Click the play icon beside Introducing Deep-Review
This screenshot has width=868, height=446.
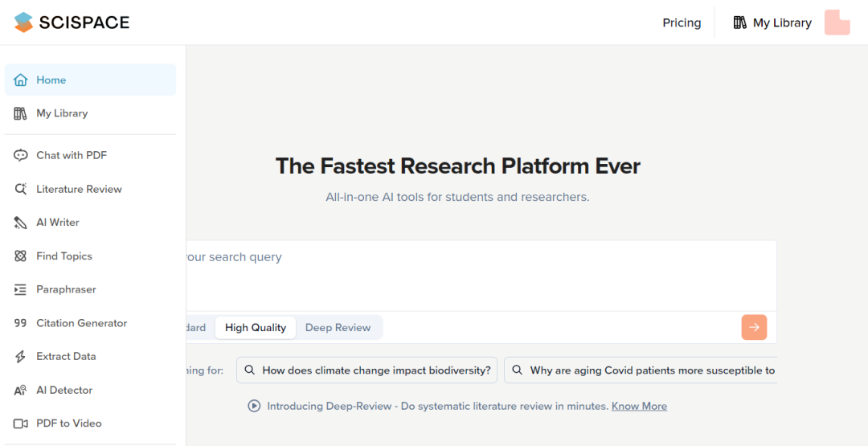[254, 406]
